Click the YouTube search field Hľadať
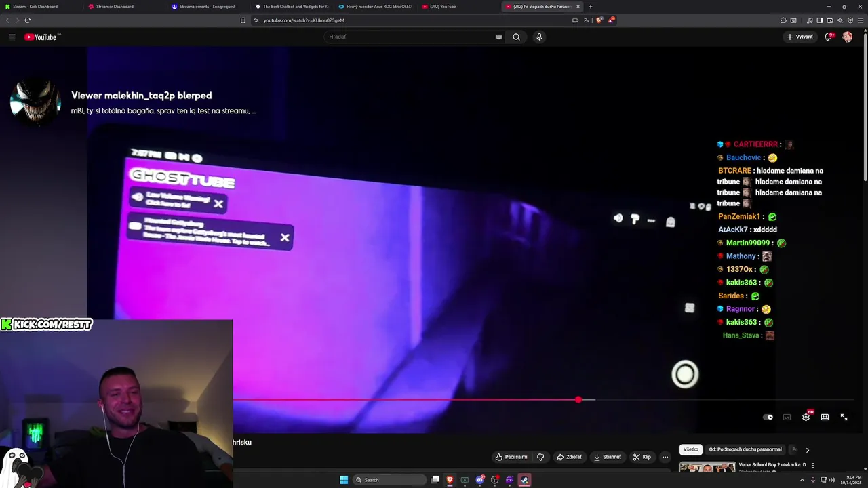Viewport: 868px width, 488px height. 415,37
